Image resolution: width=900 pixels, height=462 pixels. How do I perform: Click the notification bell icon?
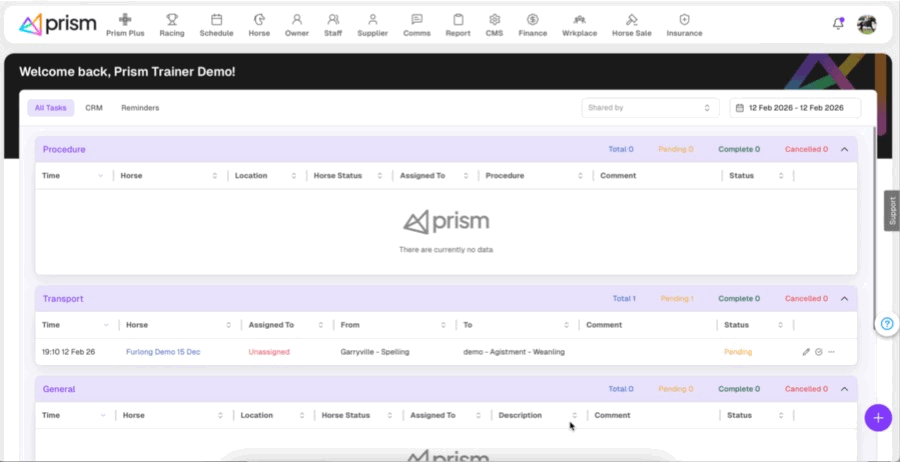click(838, 24)
